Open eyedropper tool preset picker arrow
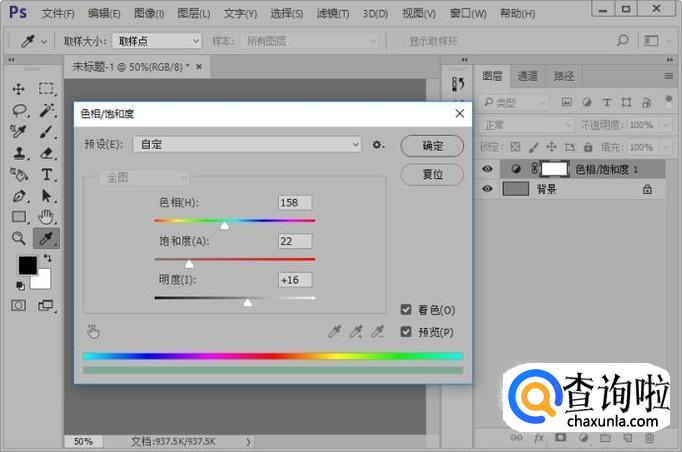Screen dimensions: 682x452 (x=43, y=42)
